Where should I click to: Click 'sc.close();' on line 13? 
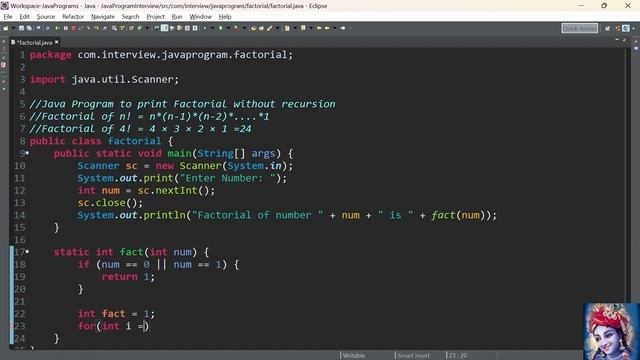pos(110,203)
